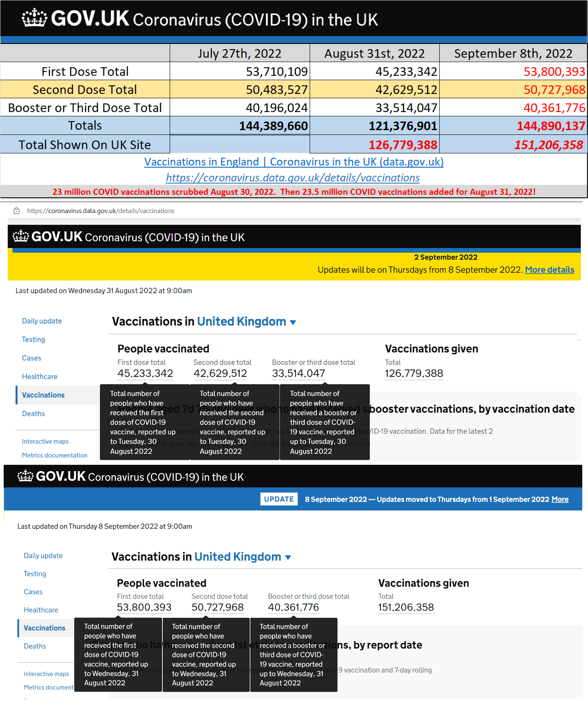Click the table cell 121,376,901
The width and height of the screenshot is (588, 709).
point(403,126)
